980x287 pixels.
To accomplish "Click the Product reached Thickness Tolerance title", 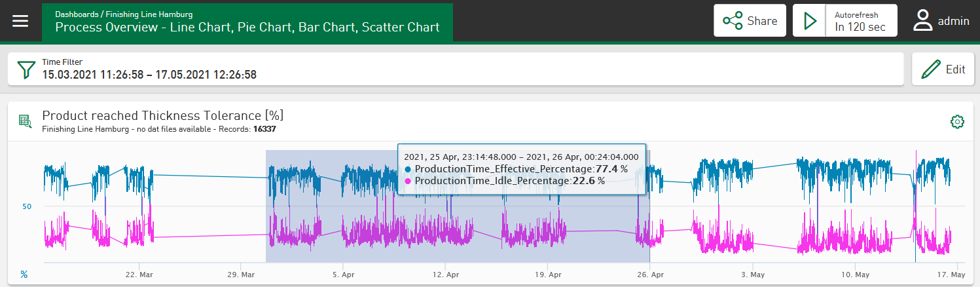I will [x=162, y=115].
